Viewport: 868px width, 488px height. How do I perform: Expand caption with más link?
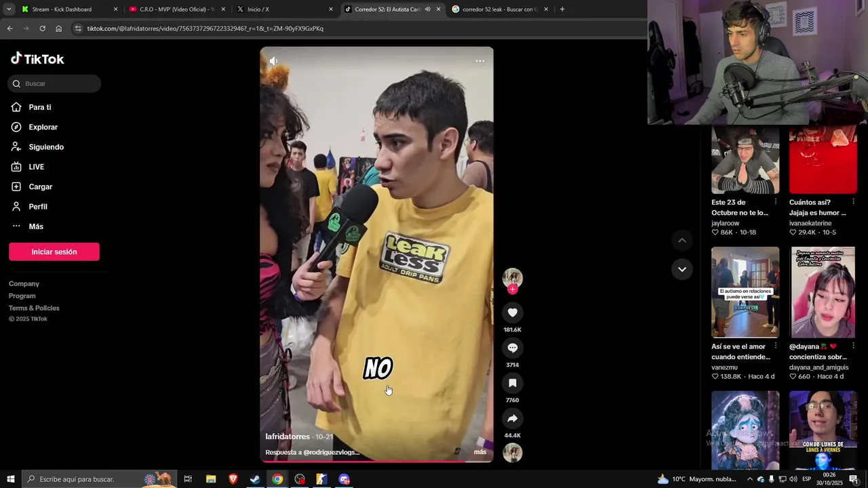click(480, 452)
